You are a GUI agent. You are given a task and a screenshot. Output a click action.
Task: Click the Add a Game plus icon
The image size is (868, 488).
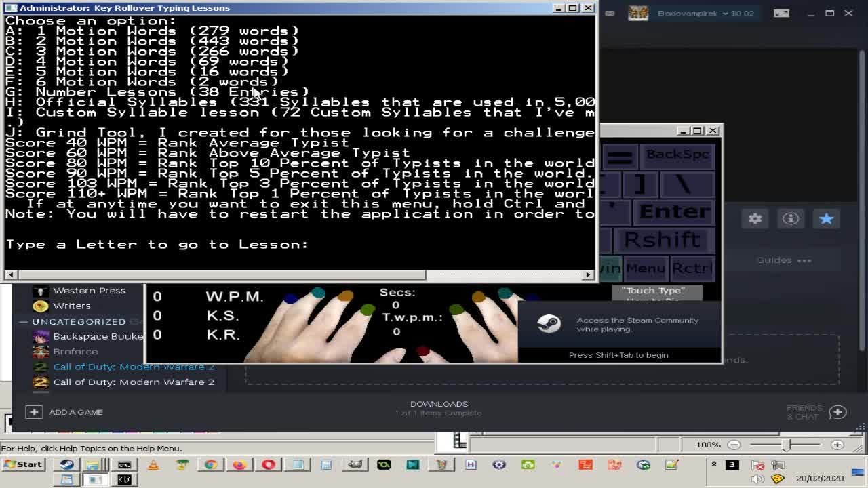point(34,412)
